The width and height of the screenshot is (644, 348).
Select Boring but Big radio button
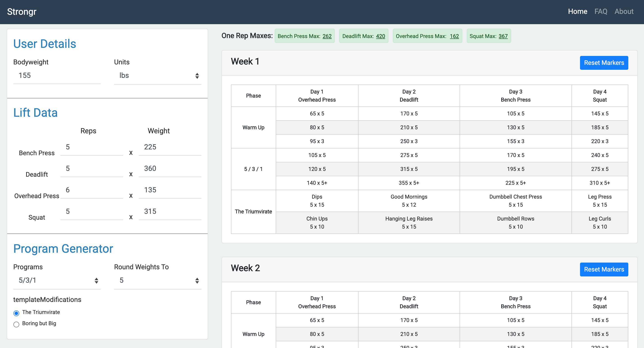[x=16, y=324]
